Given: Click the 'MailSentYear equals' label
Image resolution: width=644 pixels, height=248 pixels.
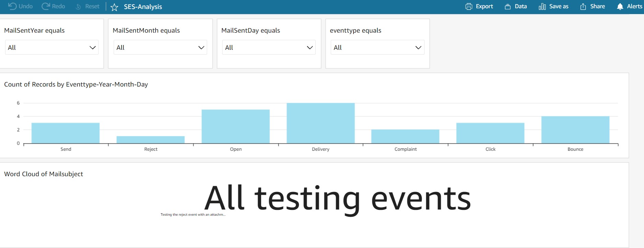Looking at the screenshot, I should pyautogui.click(x=34, y=30).
